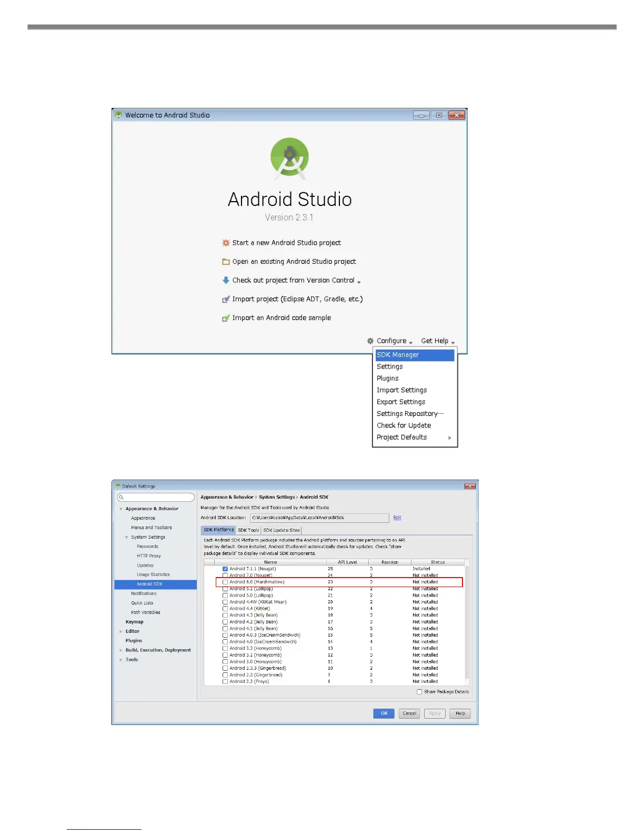Expand the Project Defaults submenu

coord(450,438)
